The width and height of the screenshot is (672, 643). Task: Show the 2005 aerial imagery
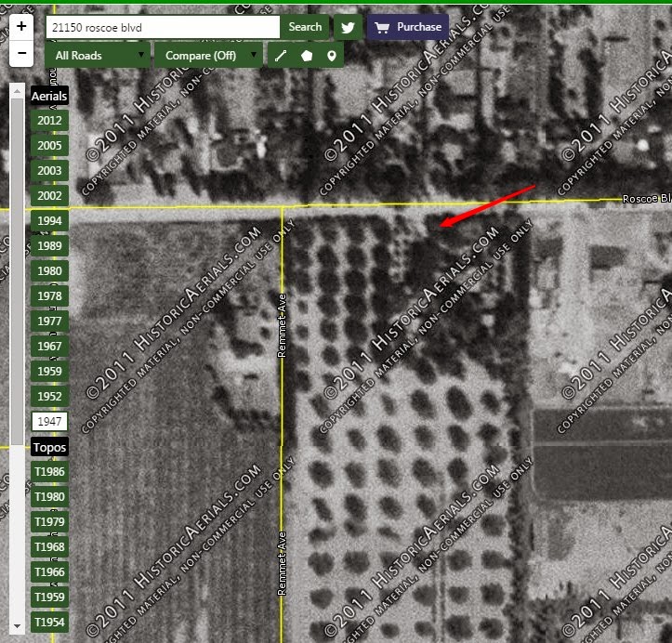(49, 146)
